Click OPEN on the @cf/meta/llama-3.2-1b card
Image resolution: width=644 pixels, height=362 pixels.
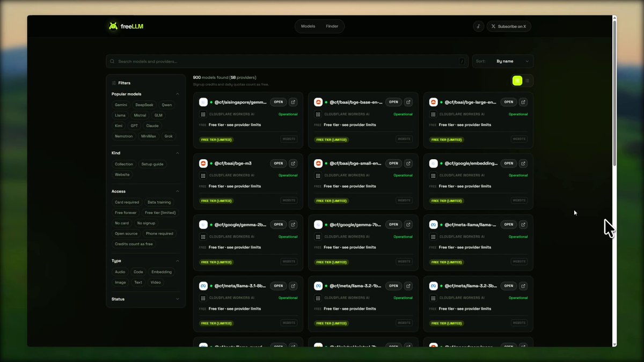(x=393, y=286)
